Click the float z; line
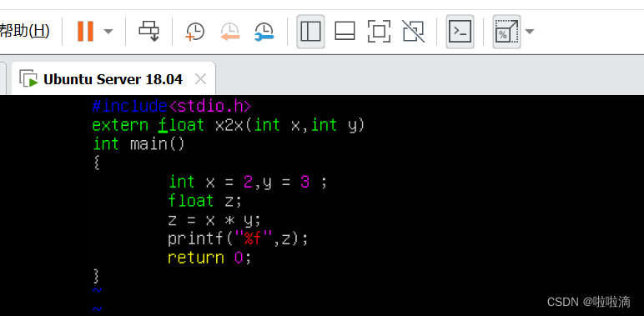Viewport: 644px width, 316px height. (205, 201)
